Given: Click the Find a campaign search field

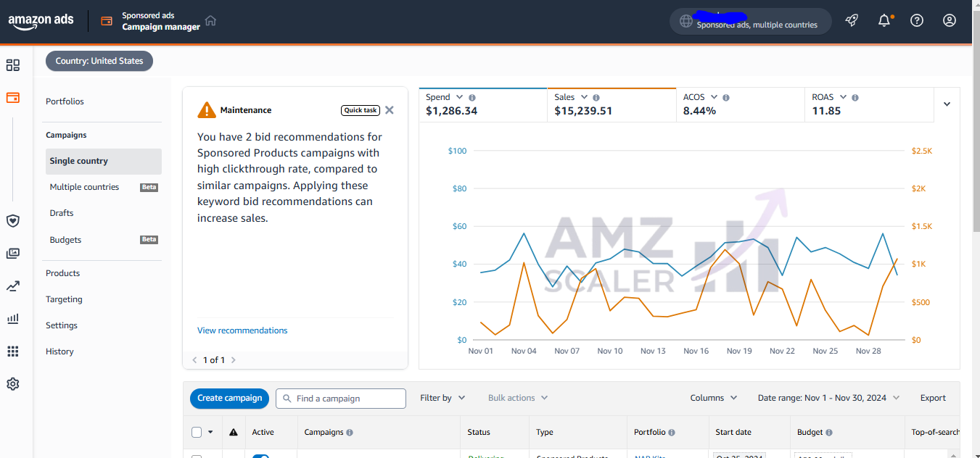Looking at the screenshot, I should coord(341,398).
